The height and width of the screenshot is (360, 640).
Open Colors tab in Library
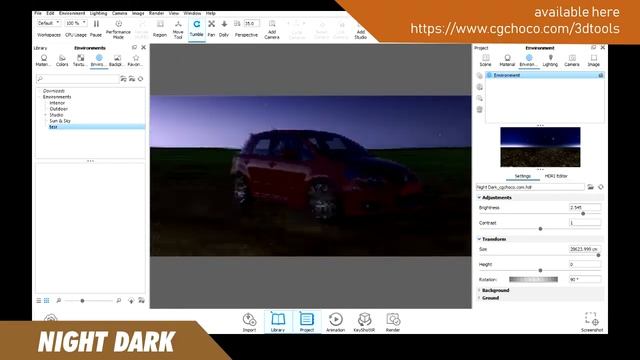coord(62,60)
